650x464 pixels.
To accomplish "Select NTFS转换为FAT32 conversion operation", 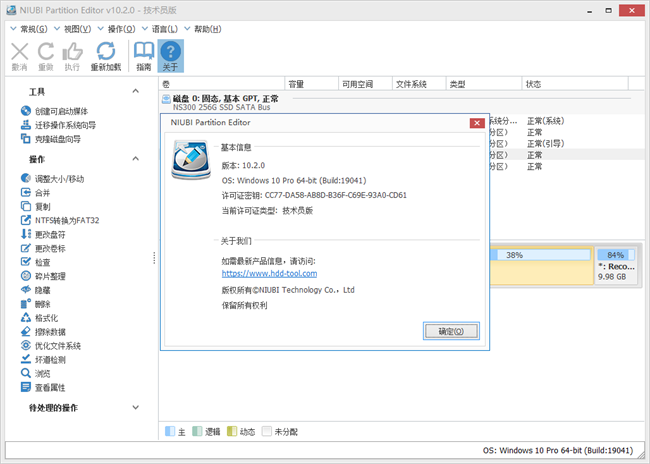I will (x=60, y=220).
